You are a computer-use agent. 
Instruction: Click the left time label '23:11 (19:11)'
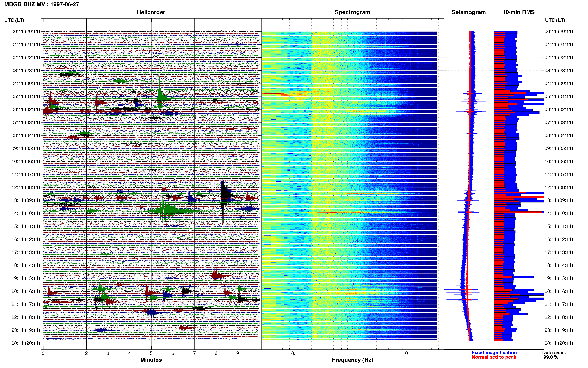[26, 330]
